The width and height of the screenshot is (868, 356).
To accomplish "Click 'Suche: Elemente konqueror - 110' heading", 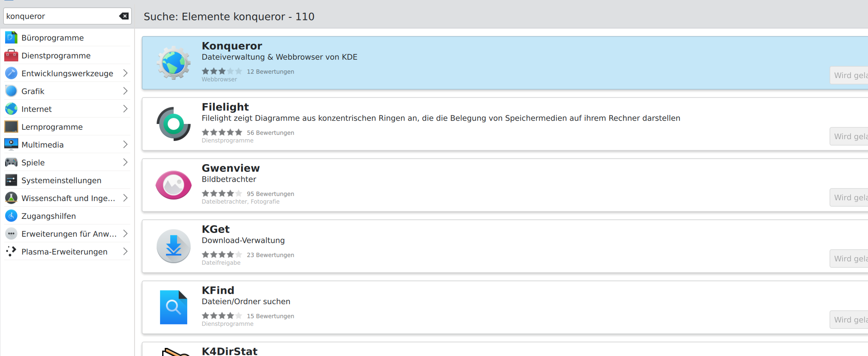I will 229,17.
